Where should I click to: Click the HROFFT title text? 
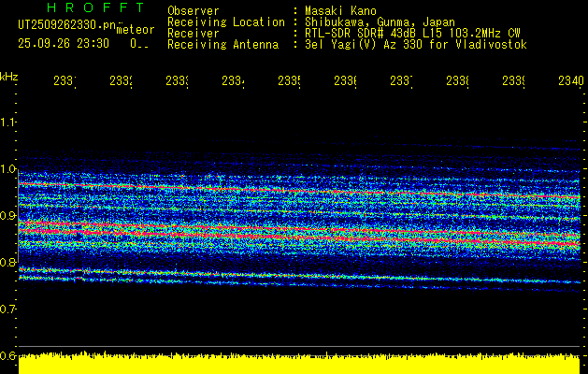95,7
